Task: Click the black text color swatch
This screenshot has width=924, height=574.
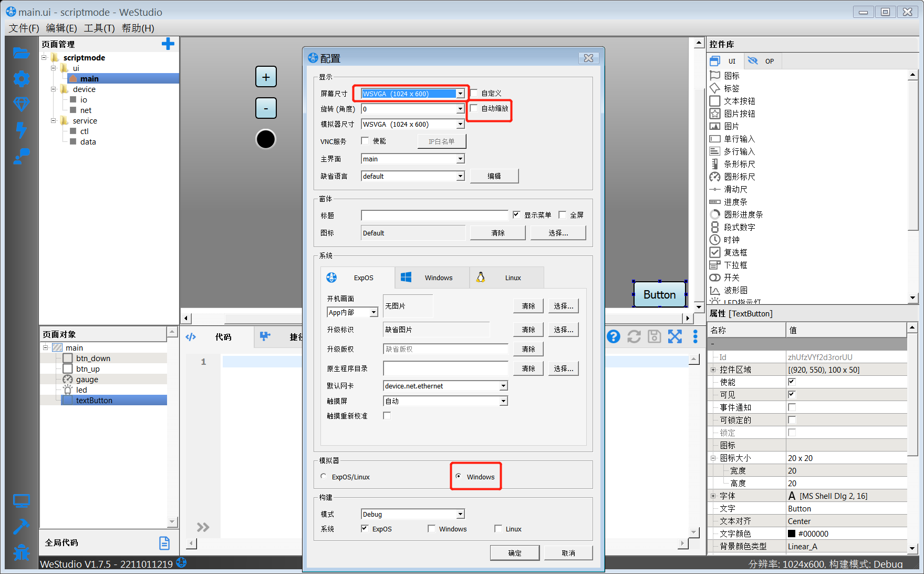Action: (x=792, y=534)
